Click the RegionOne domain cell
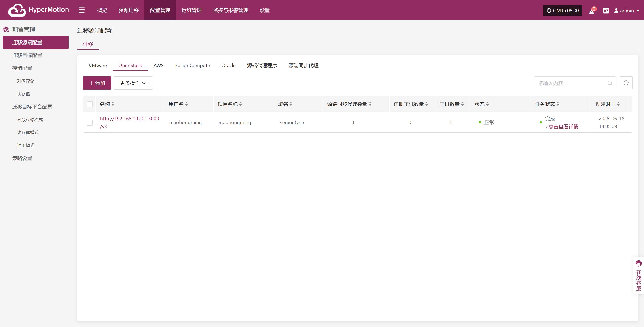644x327 pixels. [292, 123]
